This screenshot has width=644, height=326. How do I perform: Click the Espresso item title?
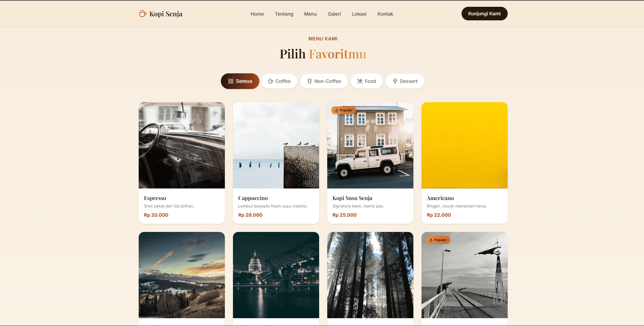[155, 198]
